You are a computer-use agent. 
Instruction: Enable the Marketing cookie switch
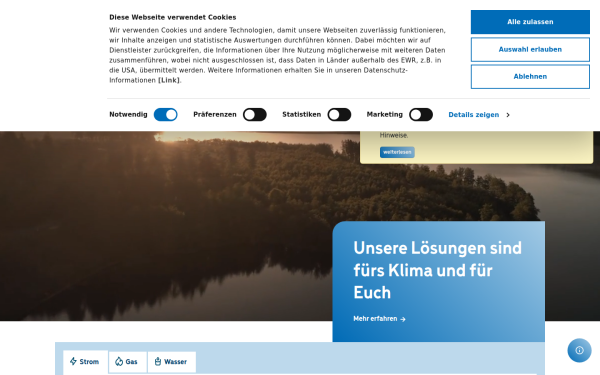421,114
